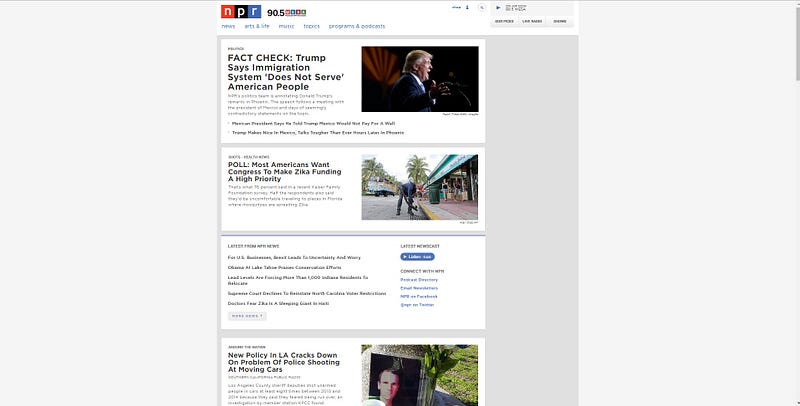Viewport: 800px width, 406px height.
Task: Open the arts & life menu
Action: point(257,26)
